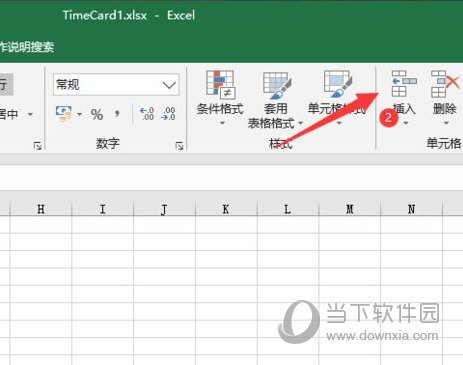This screenshot has width=463, height=365.
Task: Expand the 条件格式 dropdown arrow
Action: pos(222,123)
